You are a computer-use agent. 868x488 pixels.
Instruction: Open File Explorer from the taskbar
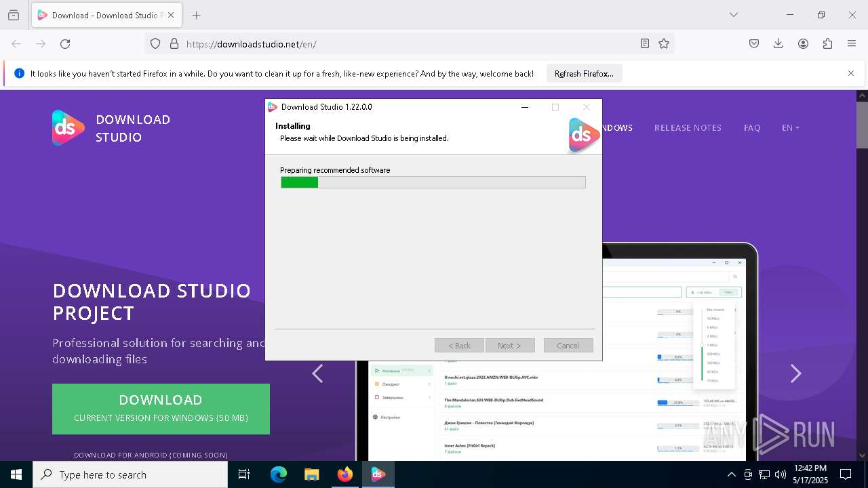312,474
